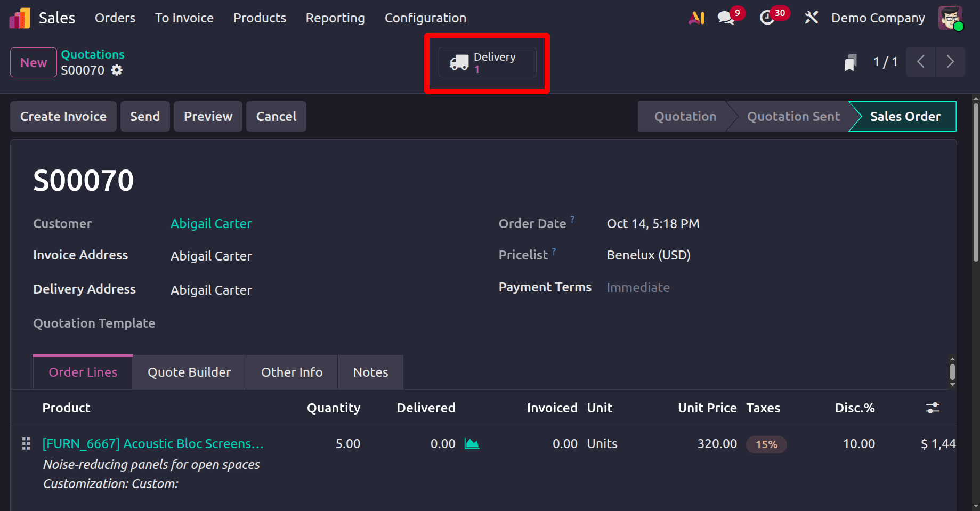The height and width of the screenshot is (511, 980).
Task: Open the Demo Company switcher
Action: coord(878,18)
